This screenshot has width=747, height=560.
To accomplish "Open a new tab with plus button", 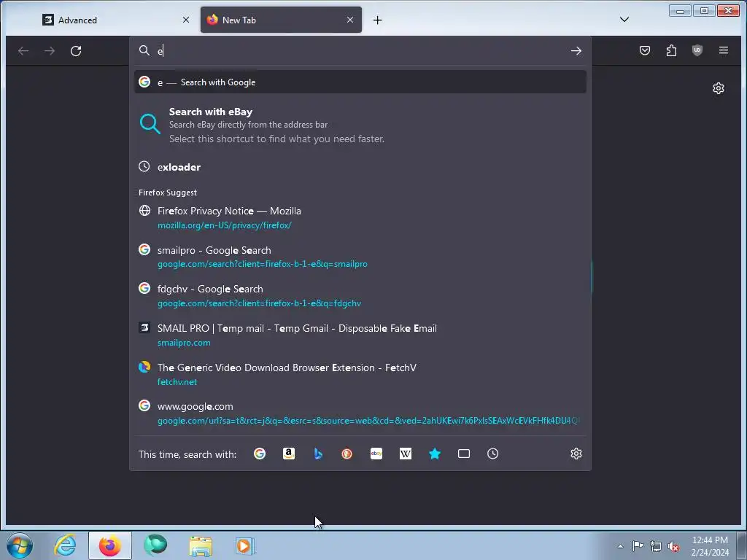I will pyautogui.click(x=377, y=20).
